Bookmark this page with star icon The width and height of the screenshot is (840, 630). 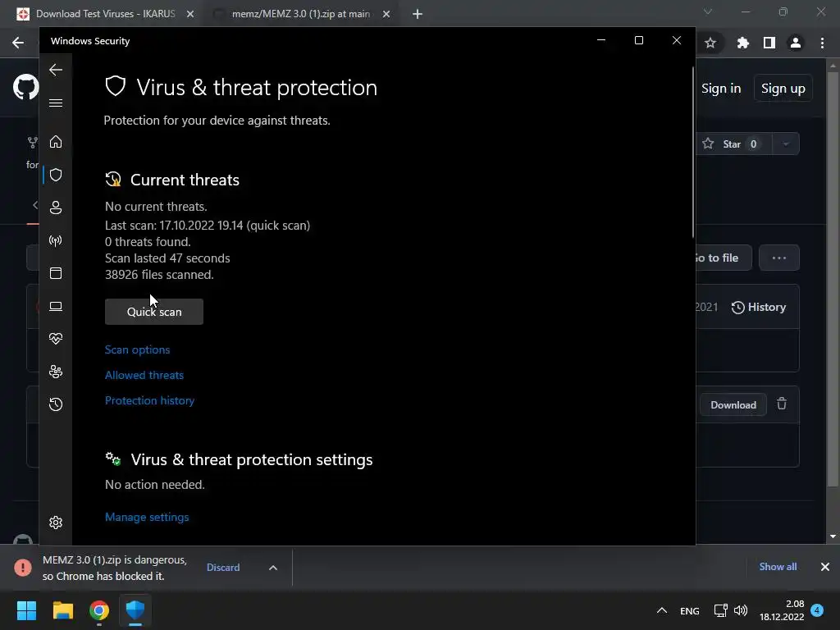coord(710,43)
